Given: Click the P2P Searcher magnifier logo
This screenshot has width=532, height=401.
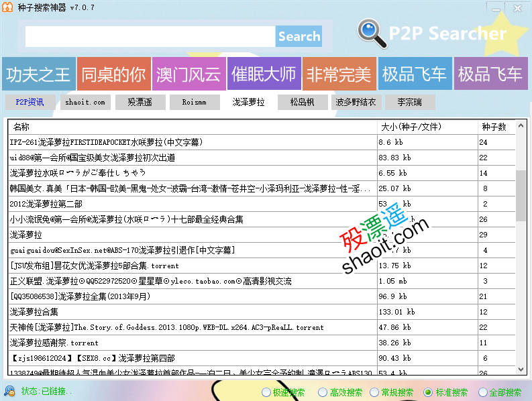Looking at the screenshot, I should click(x=372, y=34).
